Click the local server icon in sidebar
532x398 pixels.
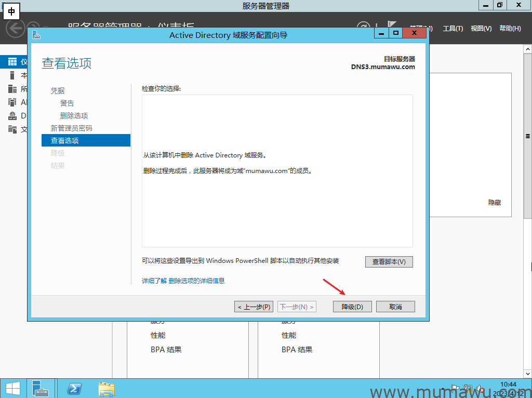point(12,75)
